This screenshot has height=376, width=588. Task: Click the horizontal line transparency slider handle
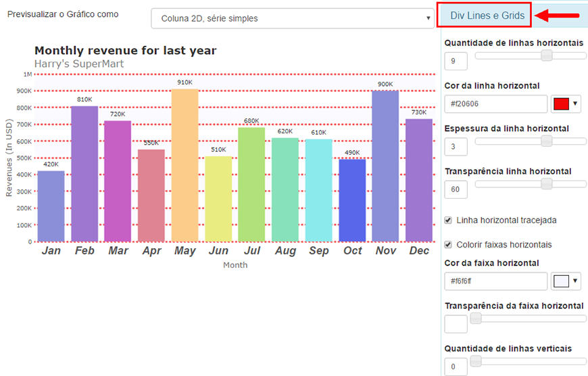(x=547, y=184)
